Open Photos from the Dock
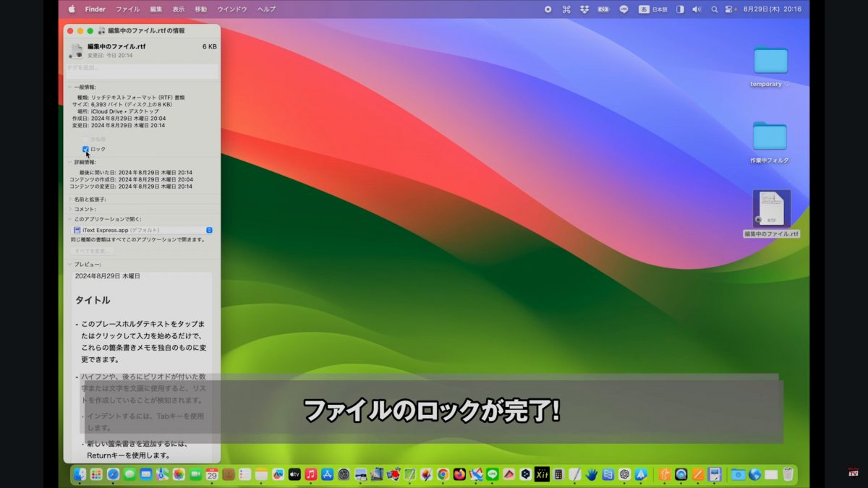Image resolution: width=868 pixels, height=488 pixels. tap(179, 474)
